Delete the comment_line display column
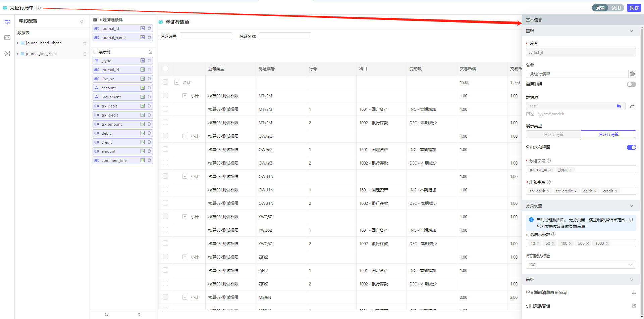644x319 pixels. (x=149, y=160)
